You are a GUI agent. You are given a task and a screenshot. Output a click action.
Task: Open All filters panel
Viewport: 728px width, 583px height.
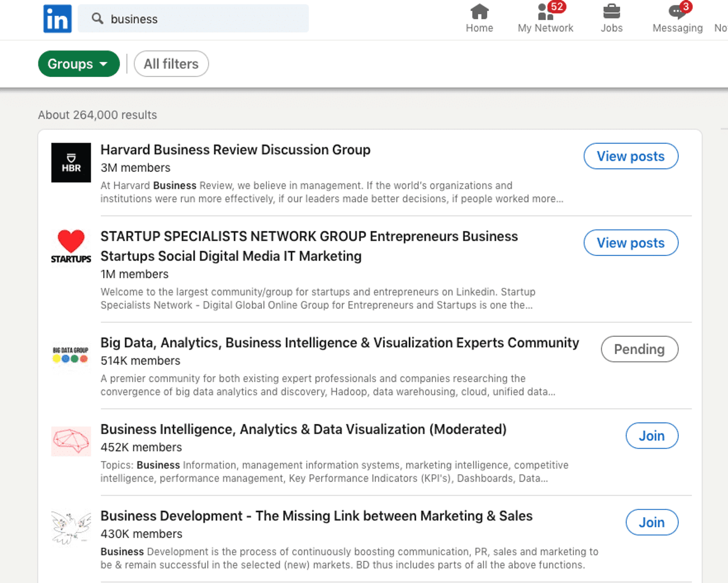point(171,64)
